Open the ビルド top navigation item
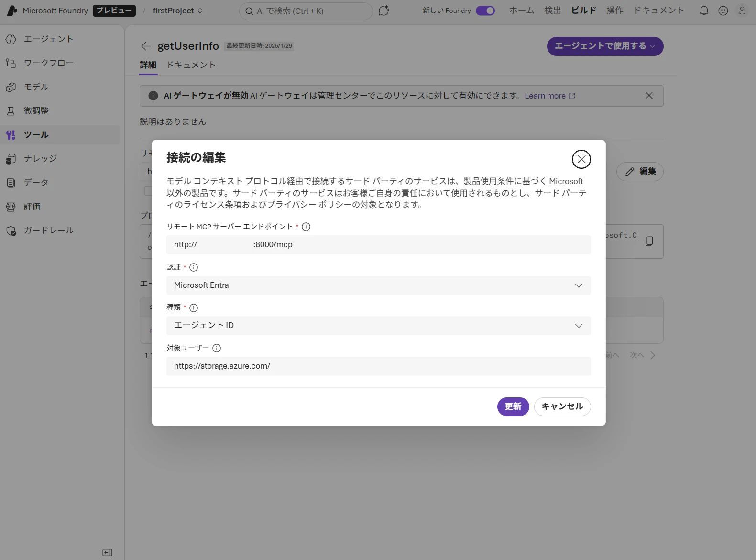Viewport: 756px width, 560px height. [x=584, y=11]
